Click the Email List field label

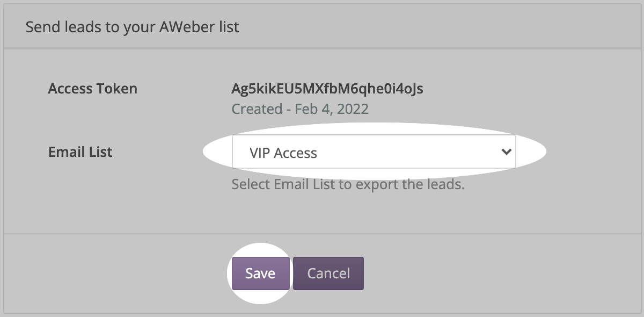tap(79, 152)
